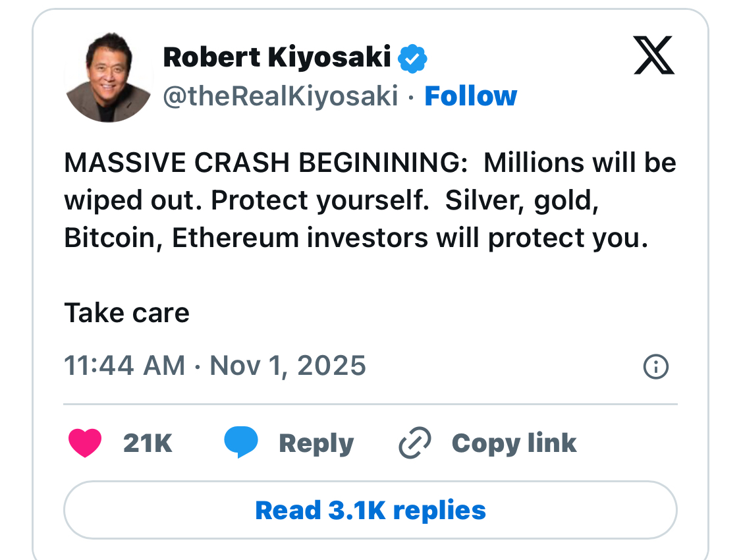
Task: Open the Read 3.1K replies button
Action: (370, 510)
